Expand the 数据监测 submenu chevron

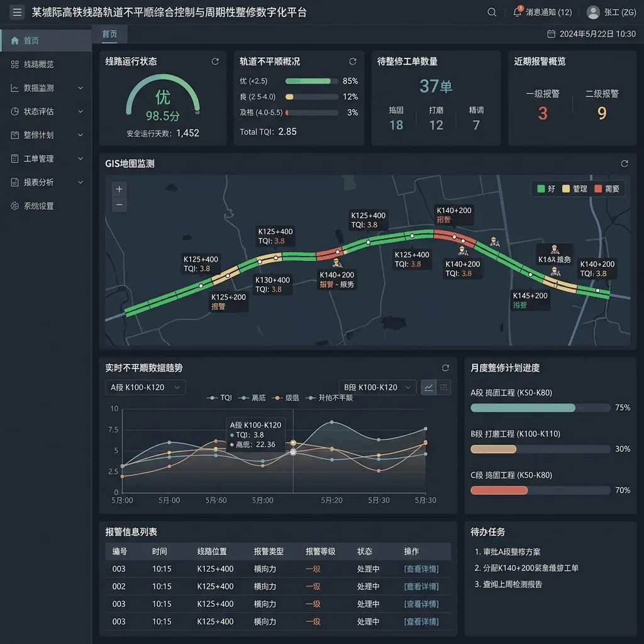click(80, 88)
